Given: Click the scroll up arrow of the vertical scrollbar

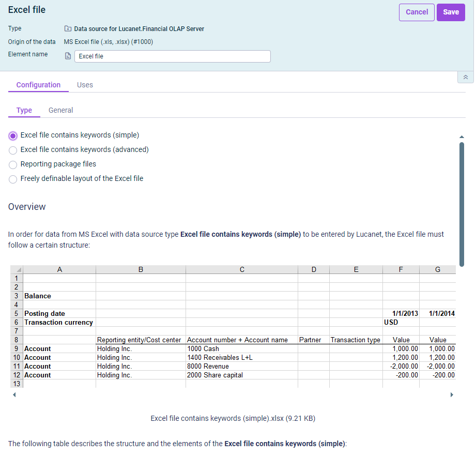Looking at the screenshot, I should [x=462, y=137].
